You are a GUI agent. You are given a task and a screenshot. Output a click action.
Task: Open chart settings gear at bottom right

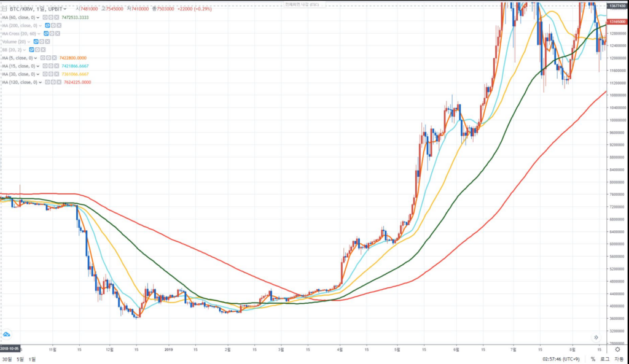point(617,349)
